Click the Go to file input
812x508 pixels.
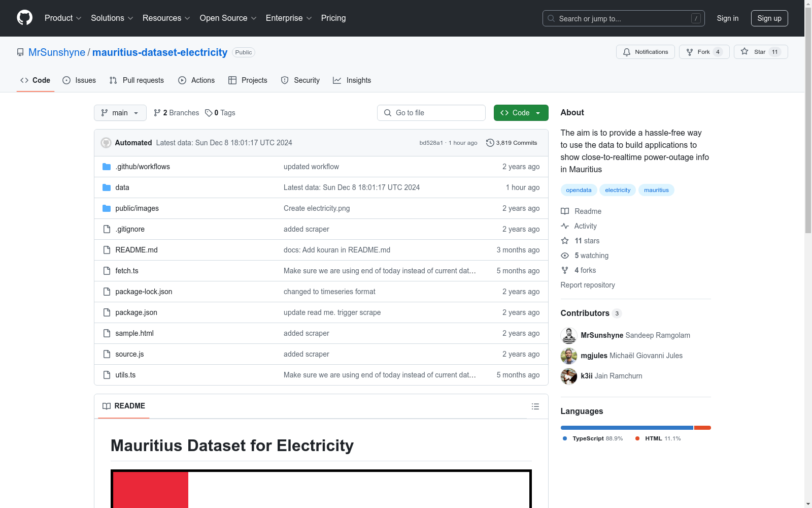pos(431,113)
